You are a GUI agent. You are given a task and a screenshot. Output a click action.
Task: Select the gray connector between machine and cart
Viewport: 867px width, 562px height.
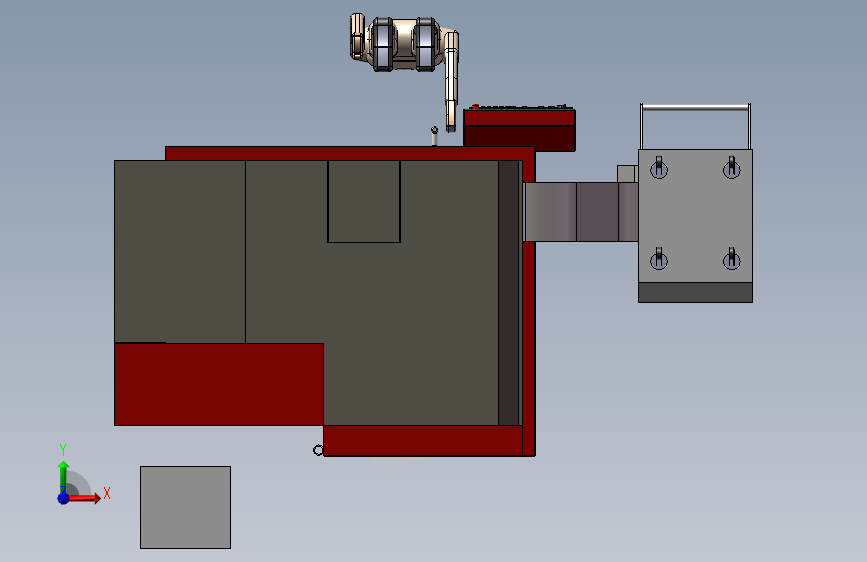tap(581, 212)
